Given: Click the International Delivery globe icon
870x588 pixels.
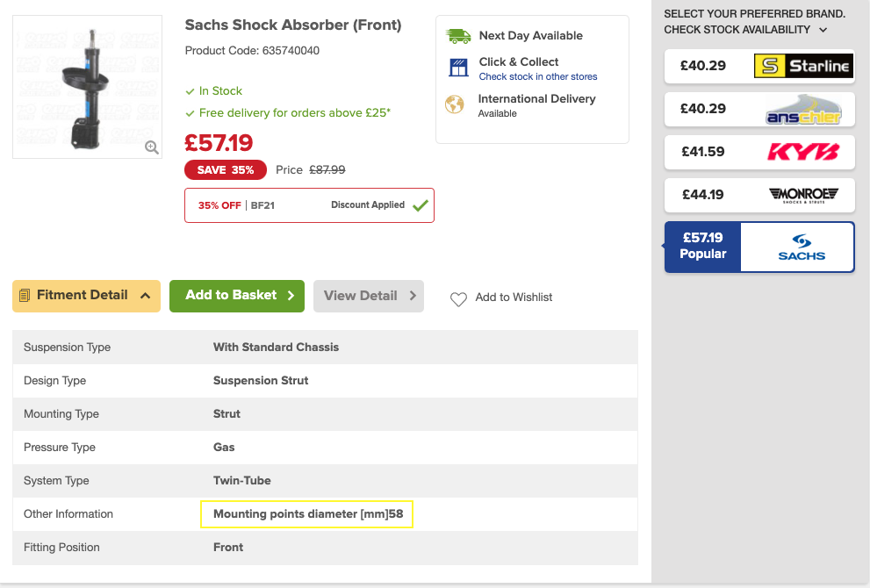Looking at the screenshot, I should [455, 104].
